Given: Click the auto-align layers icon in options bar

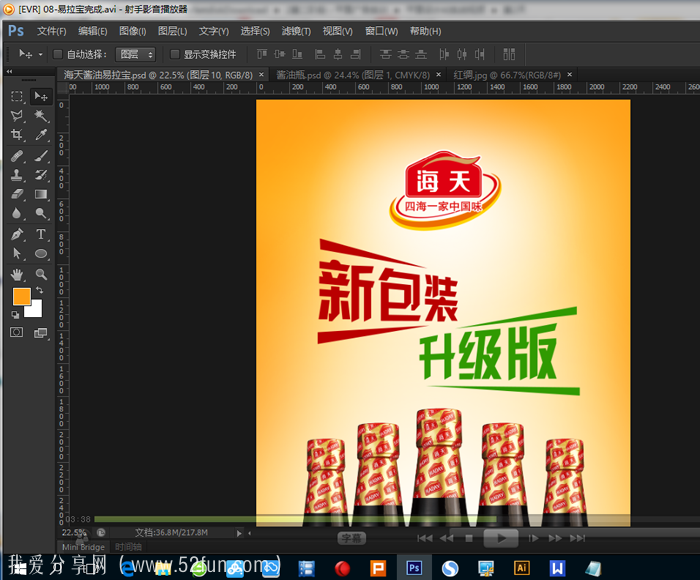Looking at the screenshot, I should (x=509, y=54).
